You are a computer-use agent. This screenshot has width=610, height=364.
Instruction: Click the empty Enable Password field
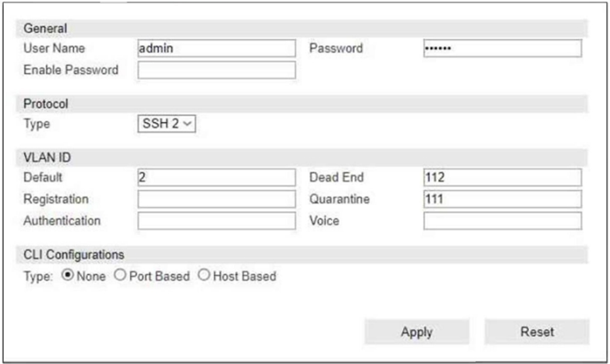coord(216,70)
